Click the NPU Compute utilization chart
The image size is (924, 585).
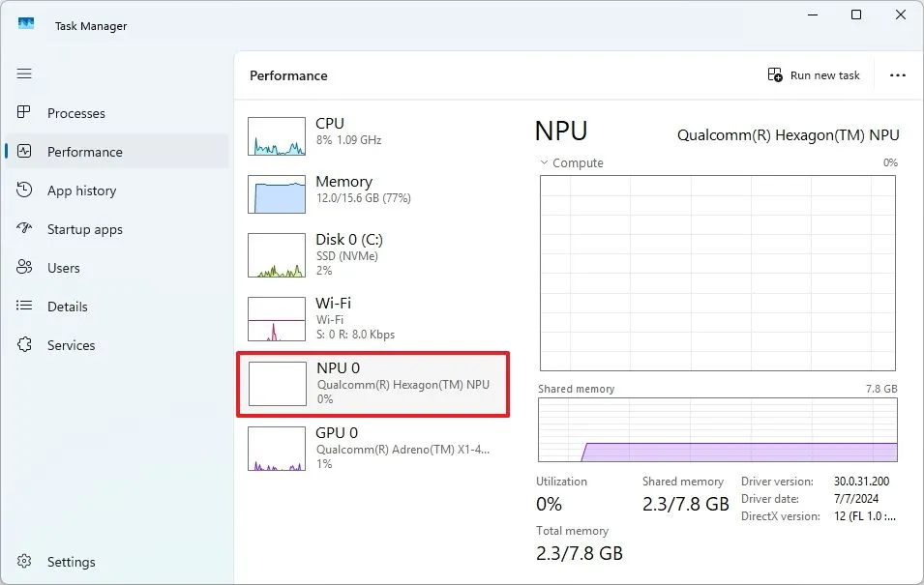tap(716, 273)
